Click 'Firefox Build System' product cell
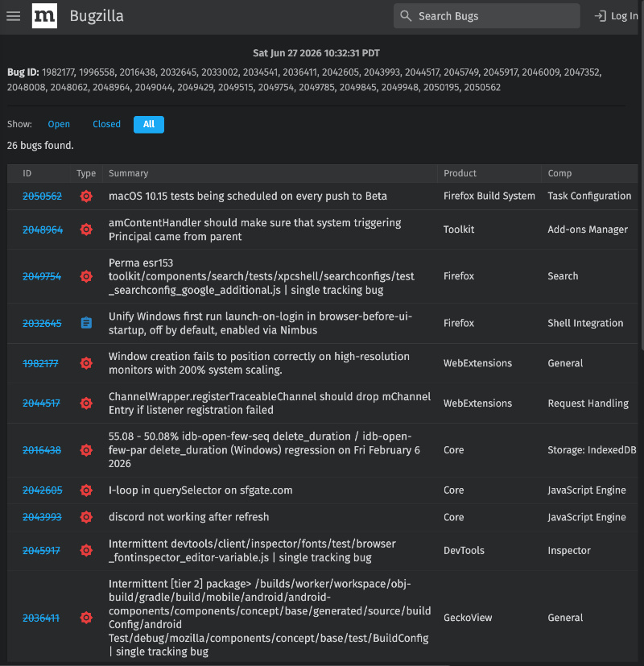The height and width of the screenshot is (666, 644). point(489,196)
